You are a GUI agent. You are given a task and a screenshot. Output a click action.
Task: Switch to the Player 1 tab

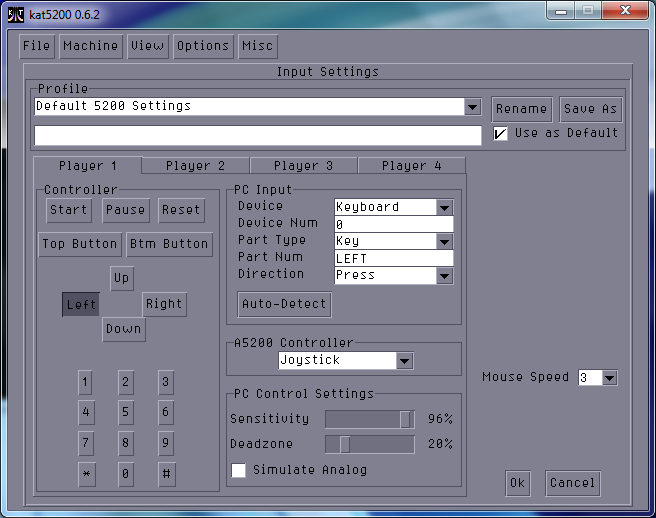click(87, 166)
